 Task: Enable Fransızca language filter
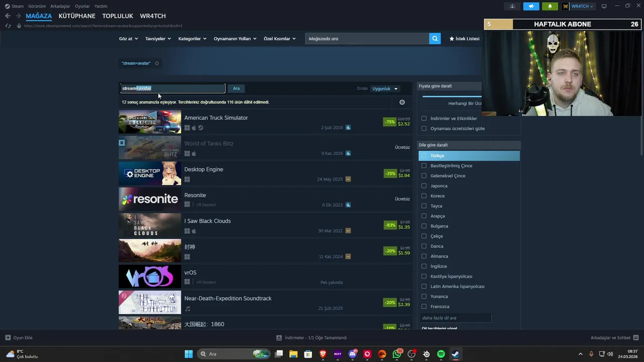click(424, 307)
